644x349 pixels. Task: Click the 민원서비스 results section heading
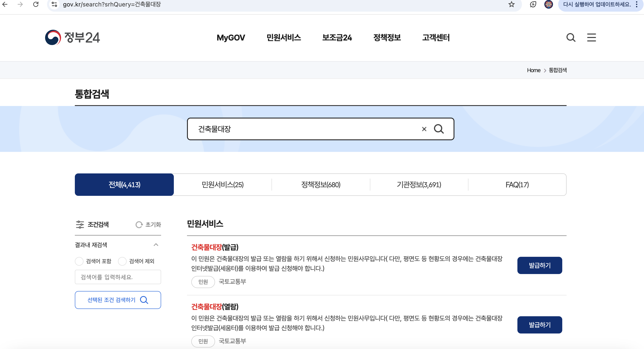pyautogui.click(x=205, y=224)
